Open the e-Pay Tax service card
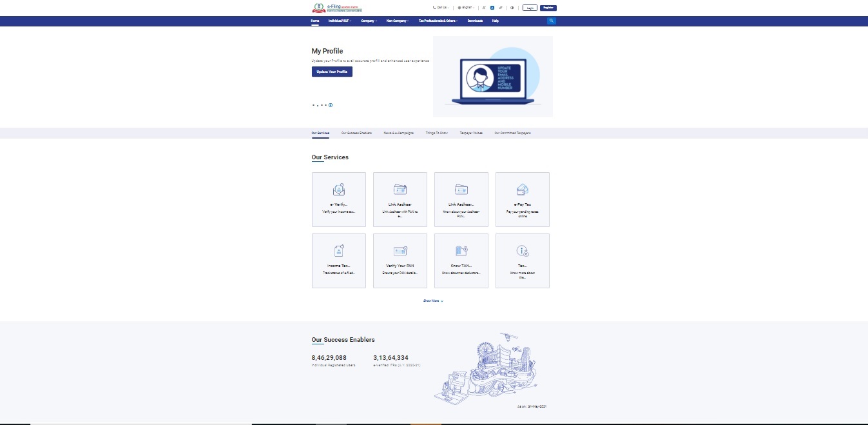Image resolution: width=868 pixels, height=425 pixels. (522, 199)
